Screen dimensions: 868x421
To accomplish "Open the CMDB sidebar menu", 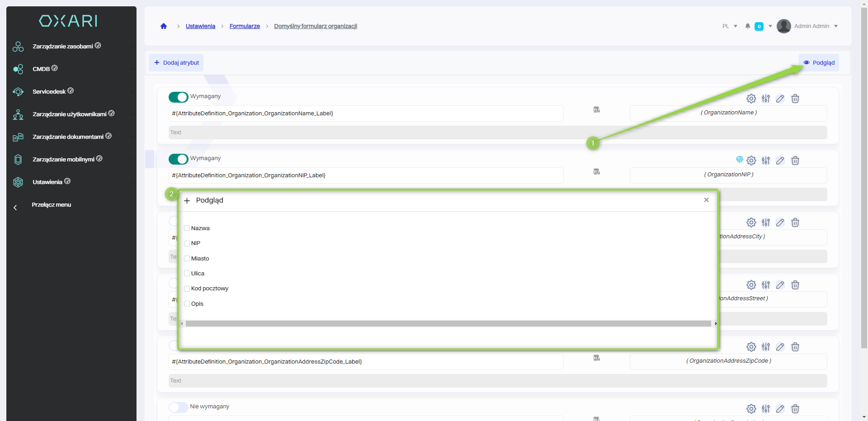I will point(41,69).
